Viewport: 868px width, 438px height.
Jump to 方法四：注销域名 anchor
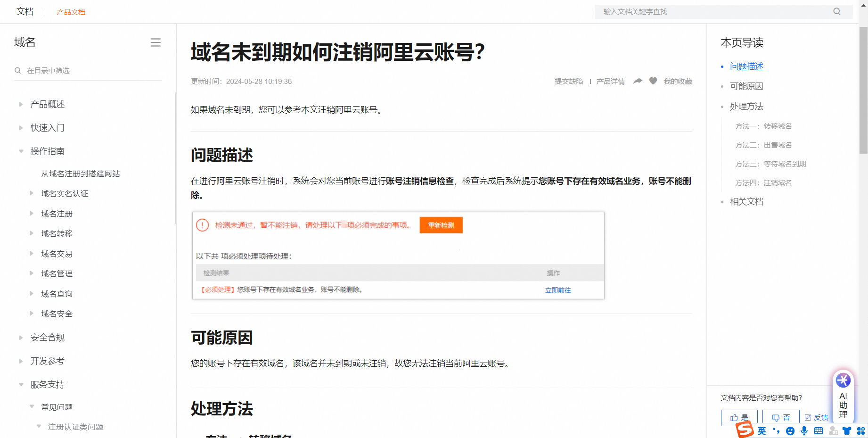(763, 183)
